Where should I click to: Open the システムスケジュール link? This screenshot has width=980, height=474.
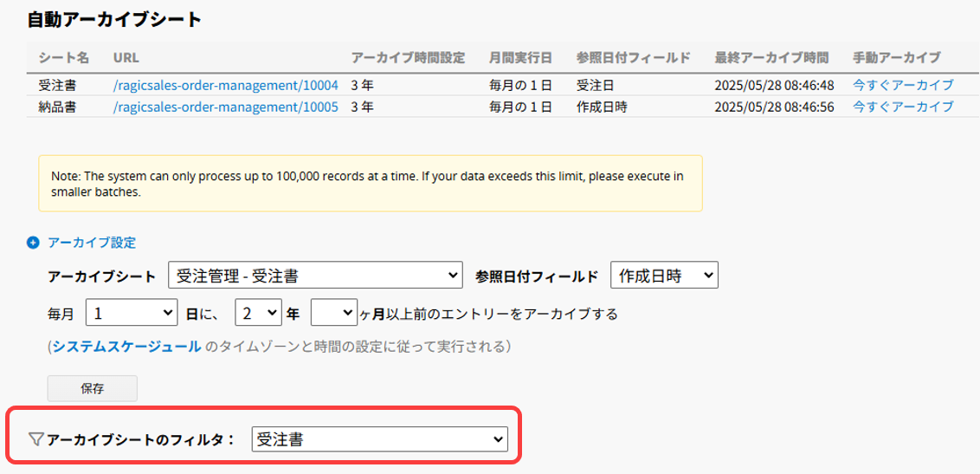coord(127,346)
